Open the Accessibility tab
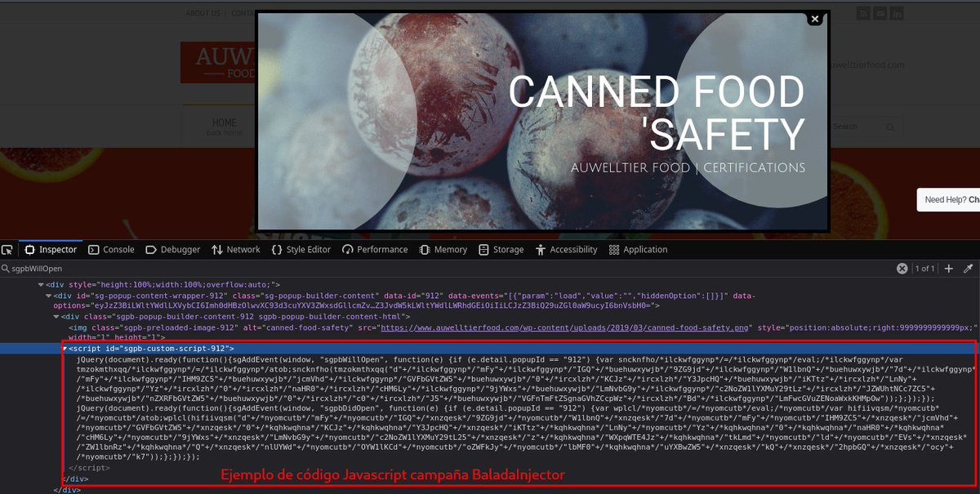This screenshot has height=494, width=980. 566,250
